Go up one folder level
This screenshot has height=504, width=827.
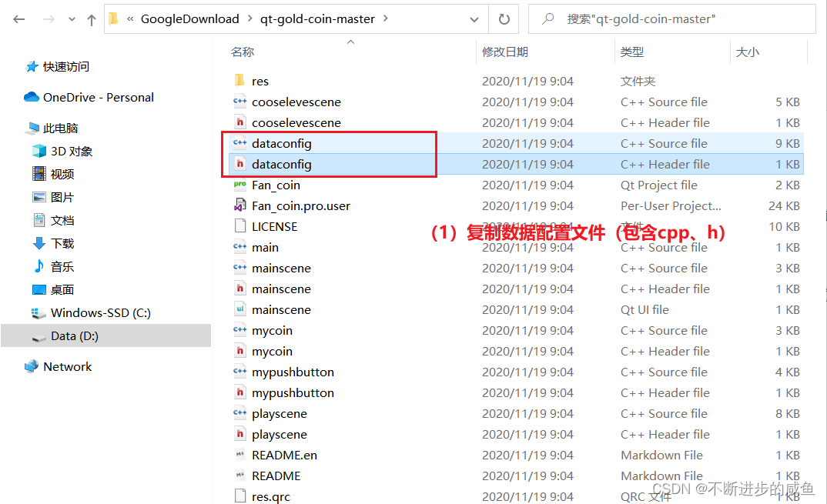(92, 19)
